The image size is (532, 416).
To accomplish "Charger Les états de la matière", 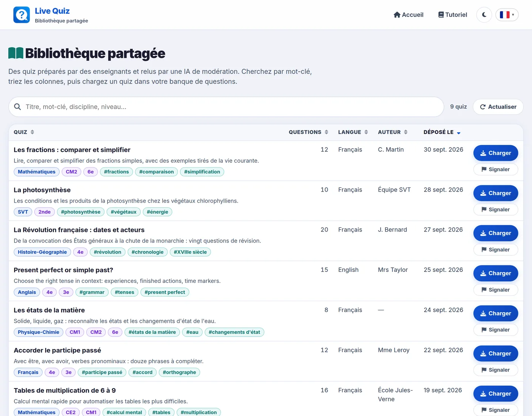I will (496, 313).
